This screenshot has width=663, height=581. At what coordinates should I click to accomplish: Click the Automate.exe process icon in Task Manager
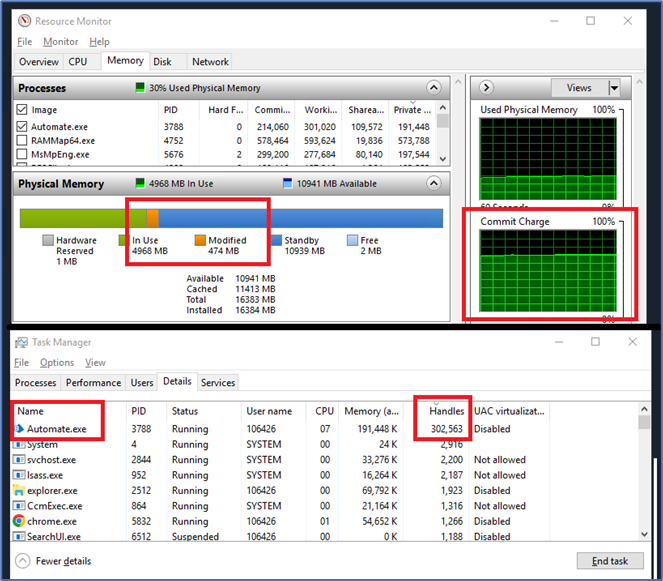click(x=19, y=429)
